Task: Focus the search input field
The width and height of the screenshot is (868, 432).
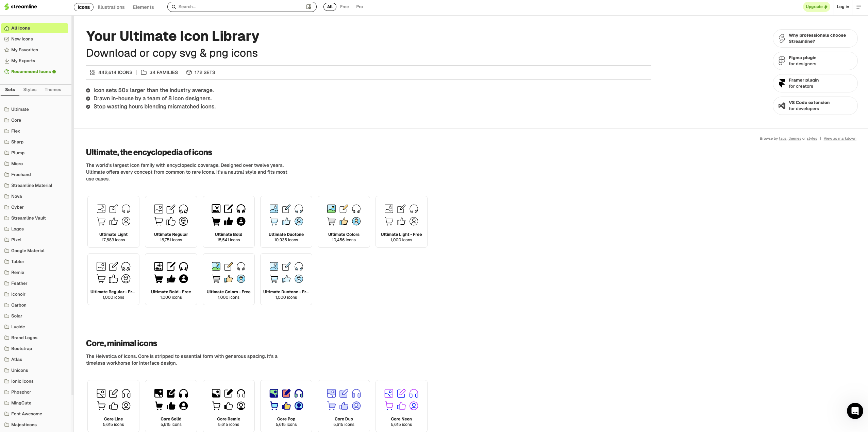Action: coord(242,7)
